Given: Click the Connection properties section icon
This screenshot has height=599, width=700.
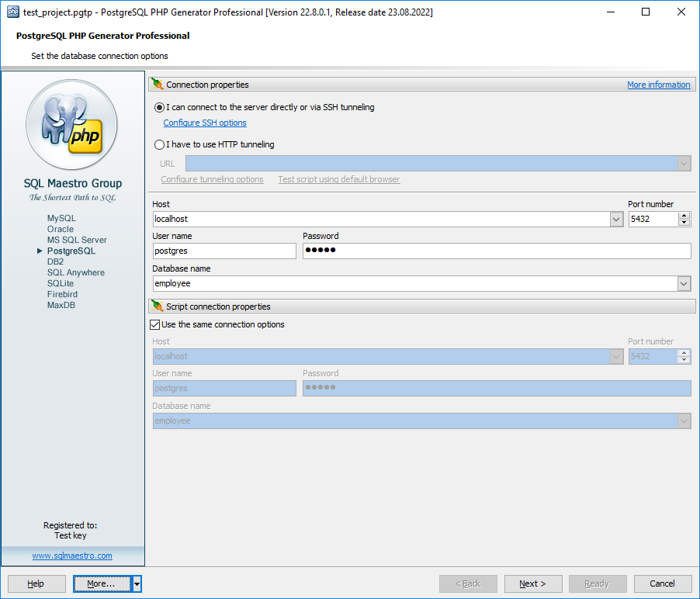Looking at the screenshot, I should 158,85.
